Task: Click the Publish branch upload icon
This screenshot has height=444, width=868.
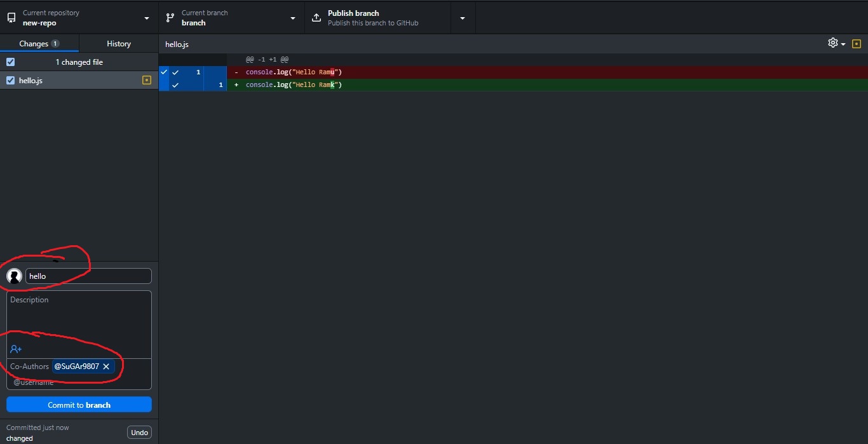Action: 316,18
